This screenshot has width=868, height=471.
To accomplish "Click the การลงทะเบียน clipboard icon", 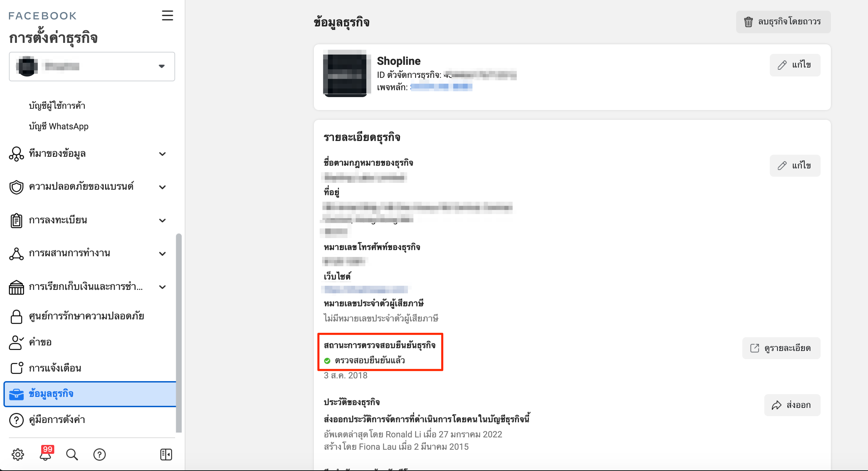I will click(x=16, y=220).
